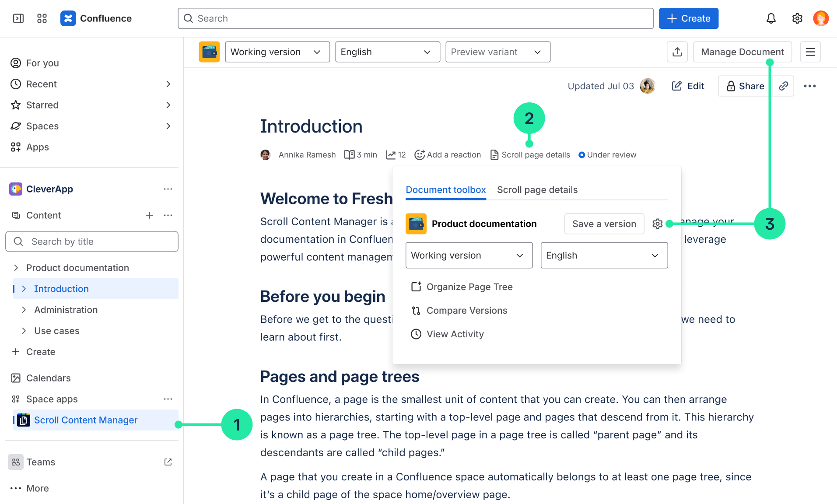This screenshot has height=504, width=837.
Task: Open the Working version dropdown in the toolbox
Action: point(469,255)
